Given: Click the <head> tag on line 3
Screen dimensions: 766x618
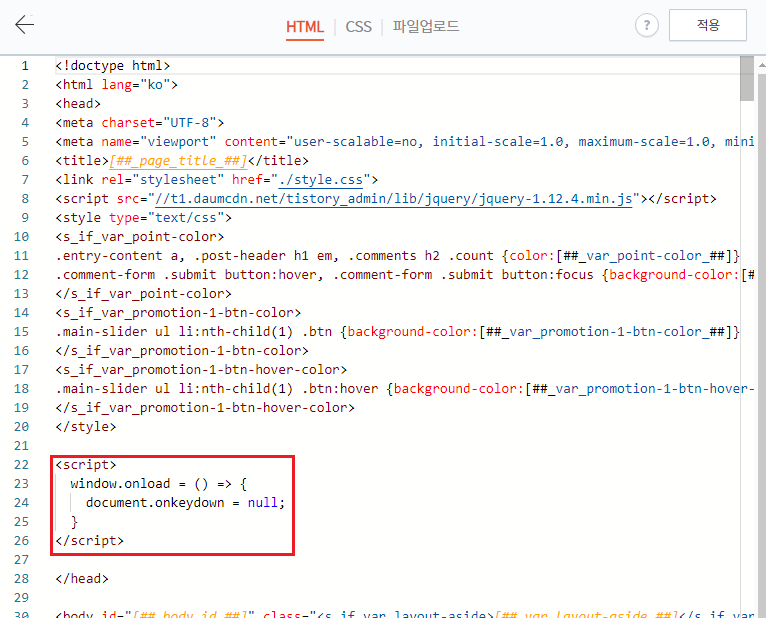Looking at the screenshot, I should (78, 104).
